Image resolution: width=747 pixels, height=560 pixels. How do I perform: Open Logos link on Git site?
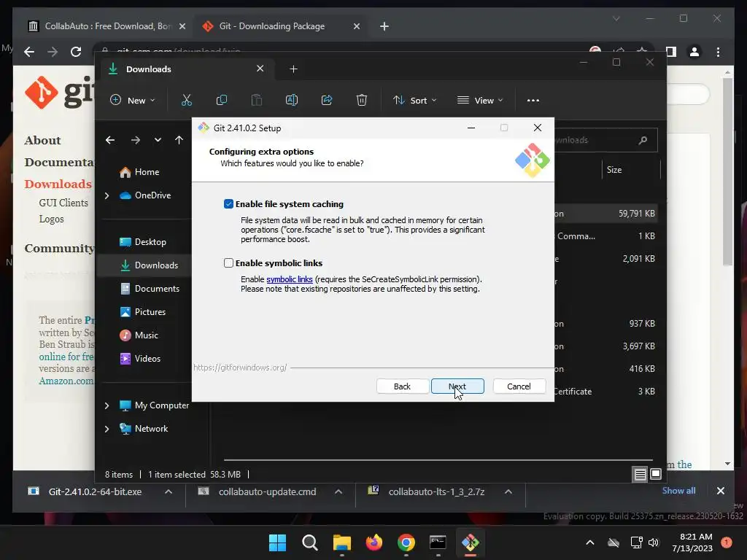tap(52, 219)
